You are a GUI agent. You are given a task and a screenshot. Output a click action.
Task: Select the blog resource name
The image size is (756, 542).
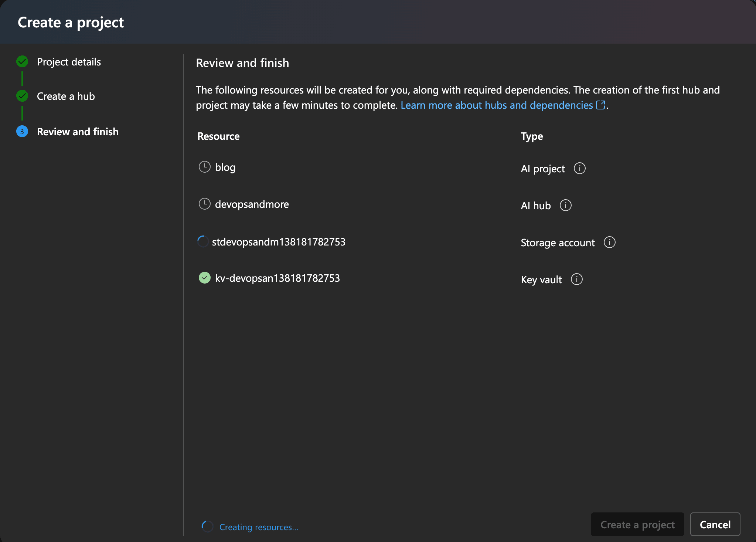point(225,167)
